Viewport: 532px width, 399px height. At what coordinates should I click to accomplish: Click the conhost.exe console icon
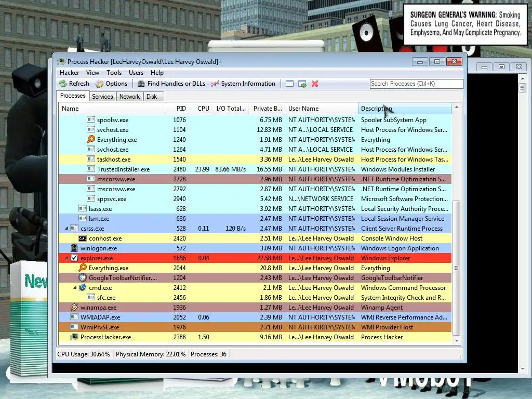[x=83, y=238]
